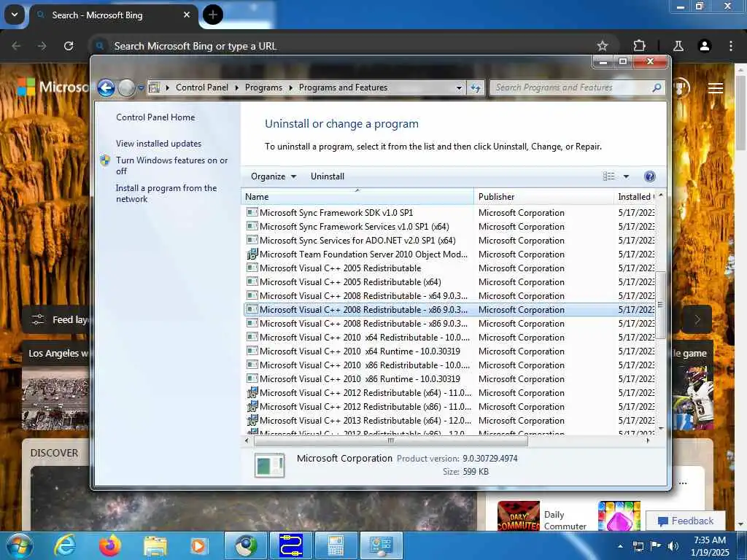Reload the Bing page in the browser

click(69, 46)
